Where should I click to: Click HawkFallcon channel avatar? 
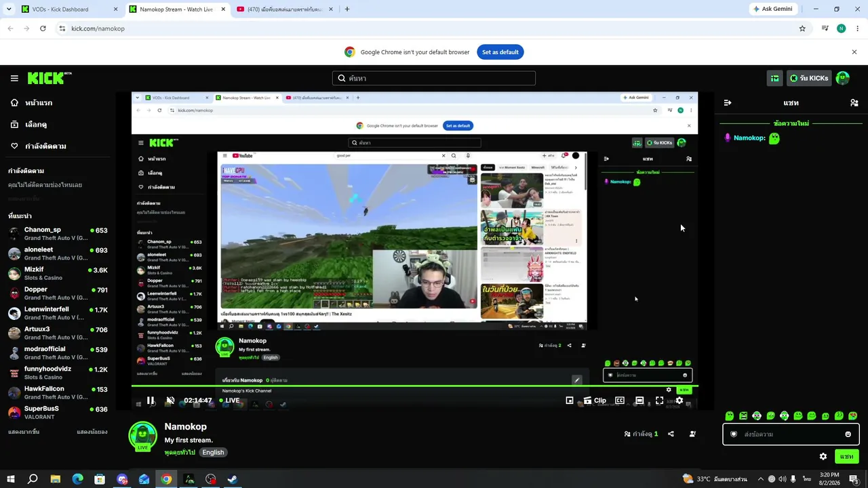(14, 392)
